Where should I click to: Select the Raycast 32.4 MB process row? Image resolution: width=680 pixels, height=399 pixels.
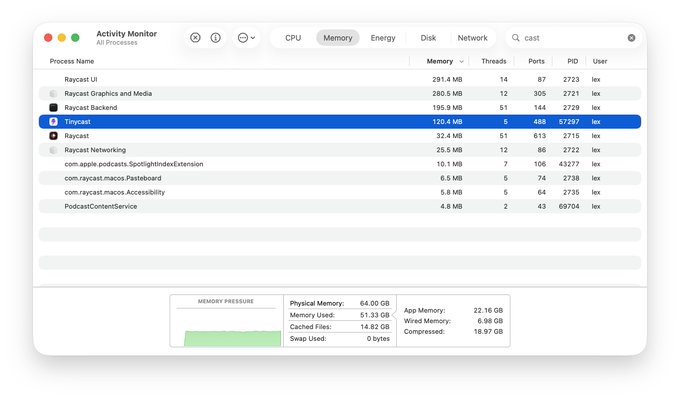340,136
